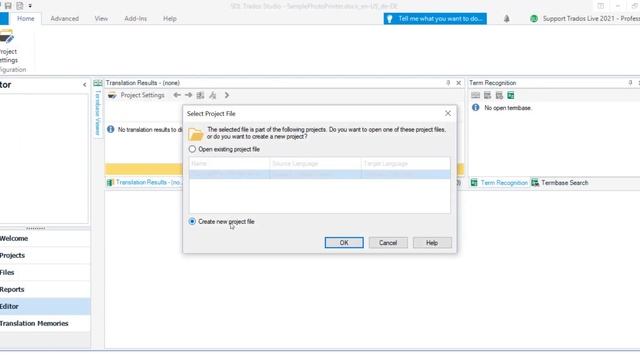Viewport: 640px width, 360px height.
Task: Switch to the Advanced ribbon tab
Action: [64, 19]
